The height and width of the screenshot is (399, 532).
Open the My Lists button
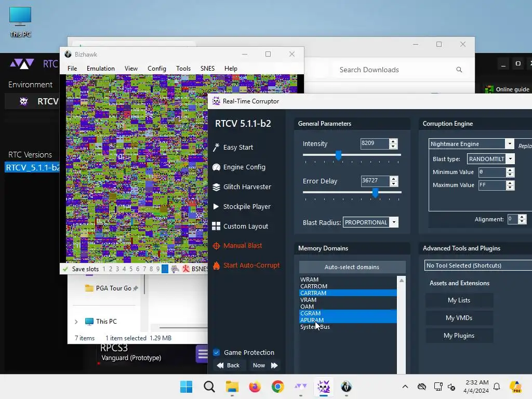click(459, 300)
